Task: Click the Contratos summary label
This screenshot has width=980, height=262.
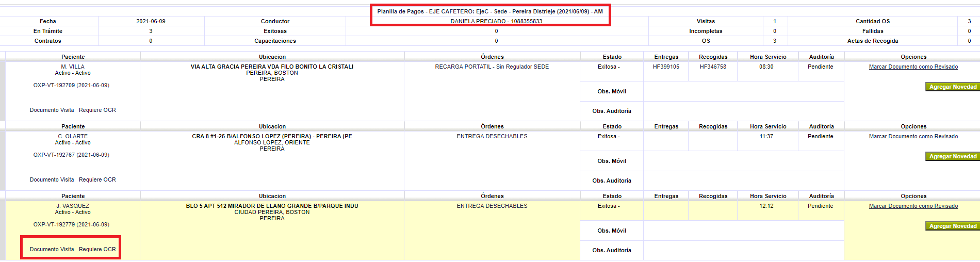Action: coord(48,41)
